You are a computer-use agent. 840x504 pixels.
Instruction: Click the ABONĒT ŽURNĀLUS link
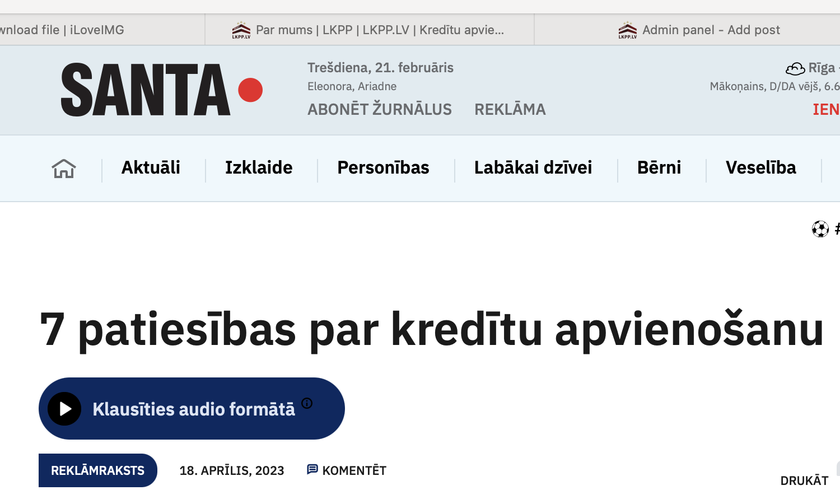(380, 109)
